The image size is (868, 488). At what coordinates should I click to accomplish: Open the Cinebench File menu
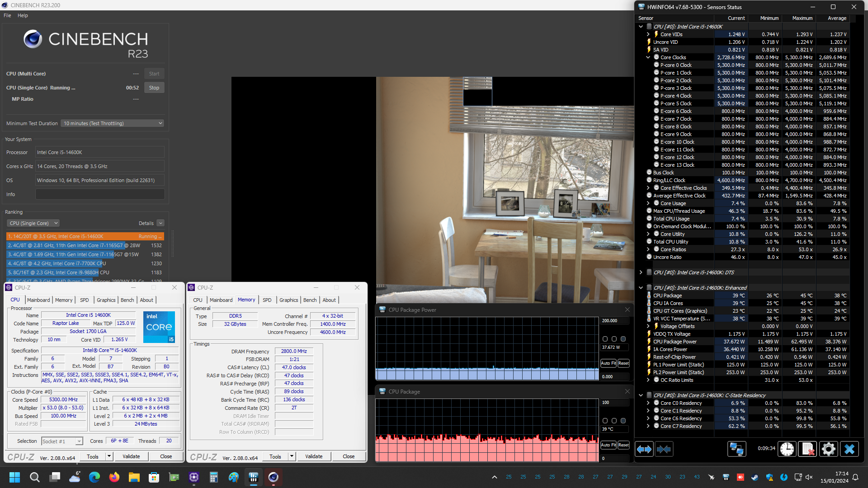click(x=7, y=15)
